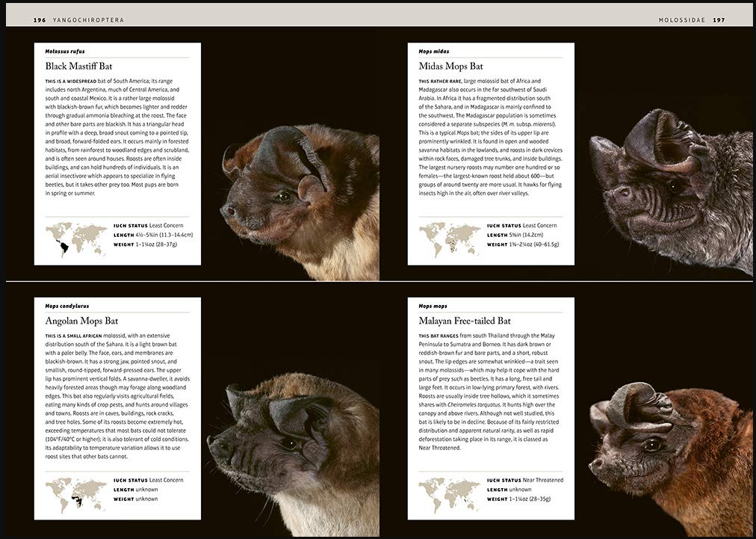
Task: Select the 'Midas Mops Bat' heading
Action: 450,67
